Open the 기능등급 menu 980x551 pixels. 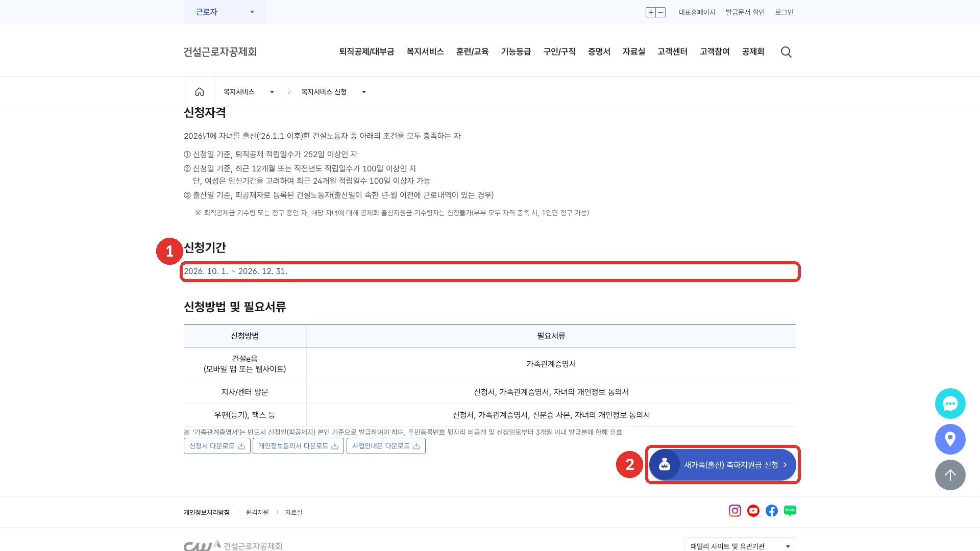coord(516,52)
